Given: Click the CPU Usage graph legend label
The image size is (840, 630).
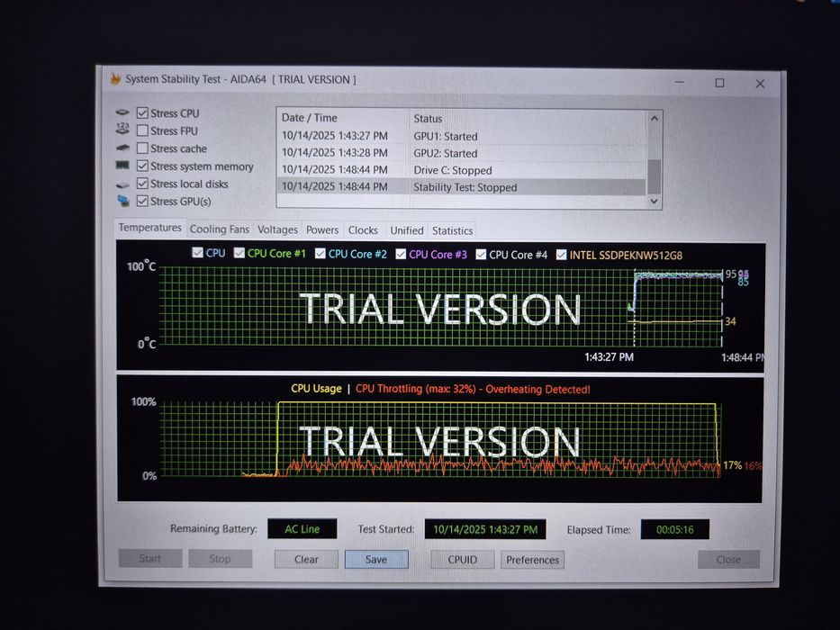Looking at the screenshot, I should [x=316, y=389].
